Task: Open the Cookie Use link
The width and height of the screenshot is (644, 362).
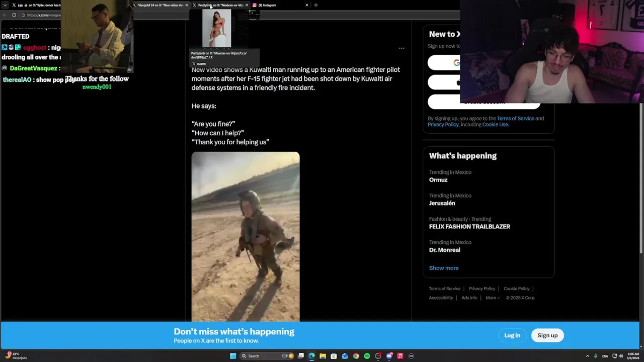Action: [x=495, y=125]
